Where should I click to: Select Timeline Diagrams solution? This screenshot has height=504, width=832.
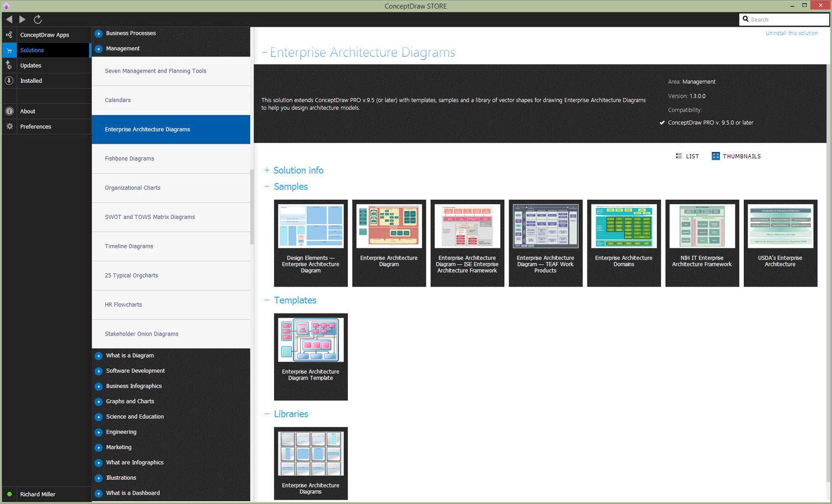[171, 246]
